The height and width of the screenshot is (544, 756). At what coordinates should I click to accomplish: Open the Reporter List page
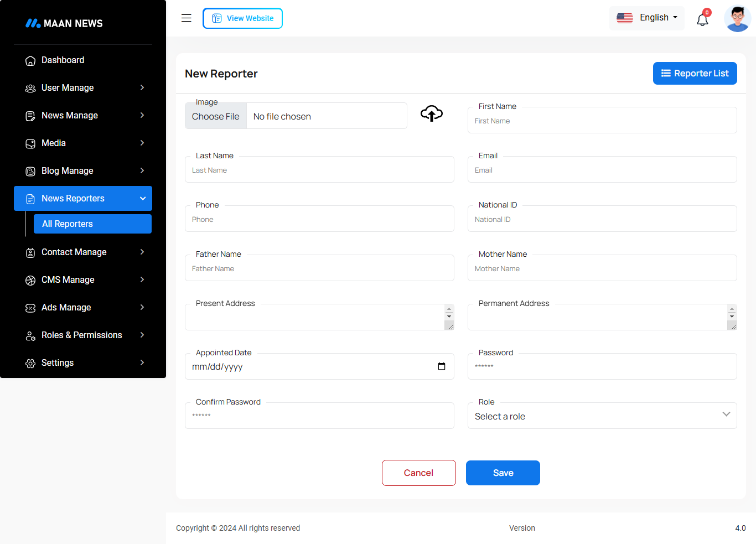[695, 74]
